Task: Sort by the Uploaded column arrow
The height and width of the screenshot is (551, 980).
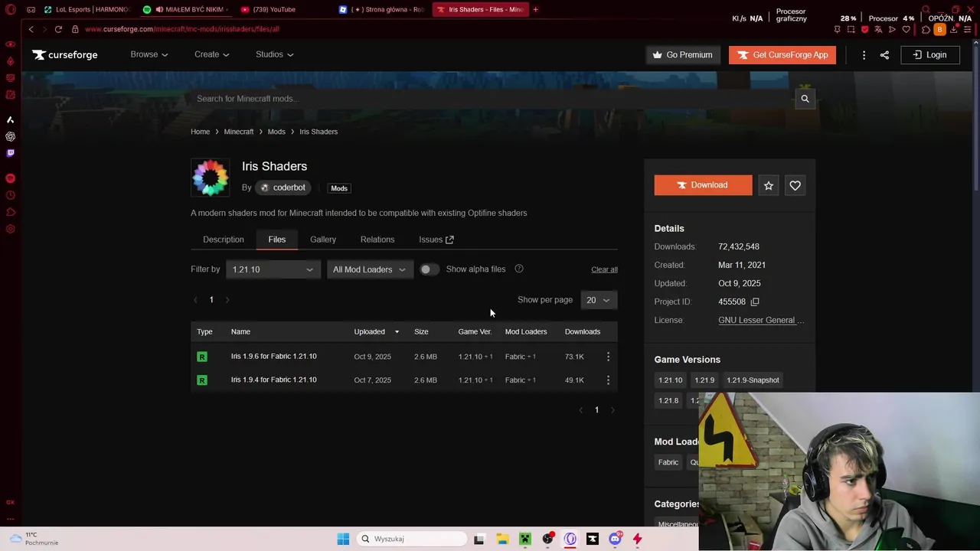Action: 397,331
